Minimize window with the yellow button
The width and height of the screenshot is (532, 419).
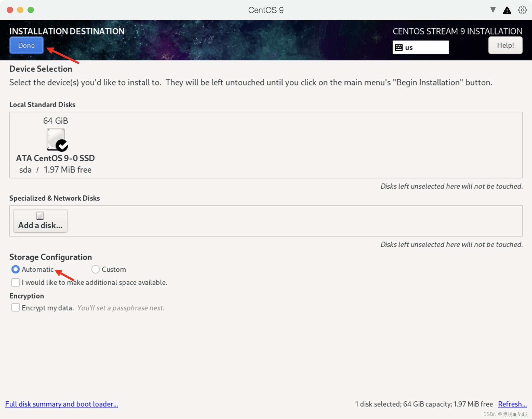point(20,10)
